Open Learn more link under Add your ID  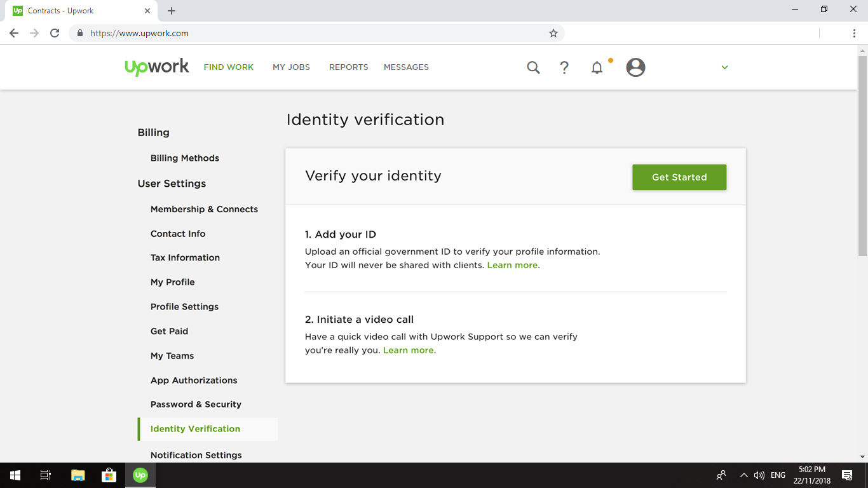512,266
